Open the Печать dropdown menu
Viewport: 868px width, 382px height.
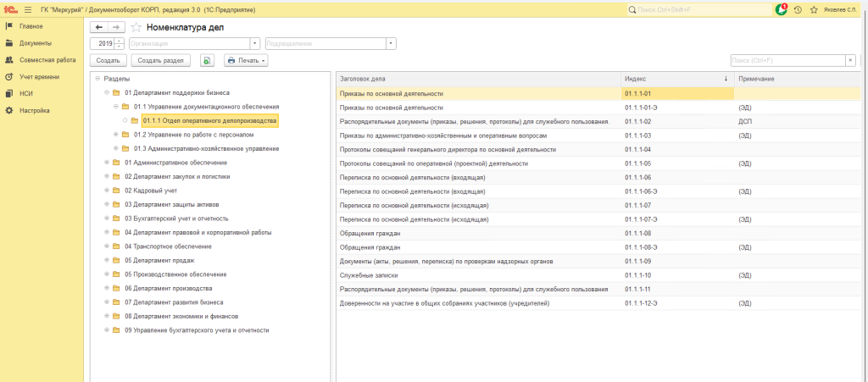click(246, 60)
